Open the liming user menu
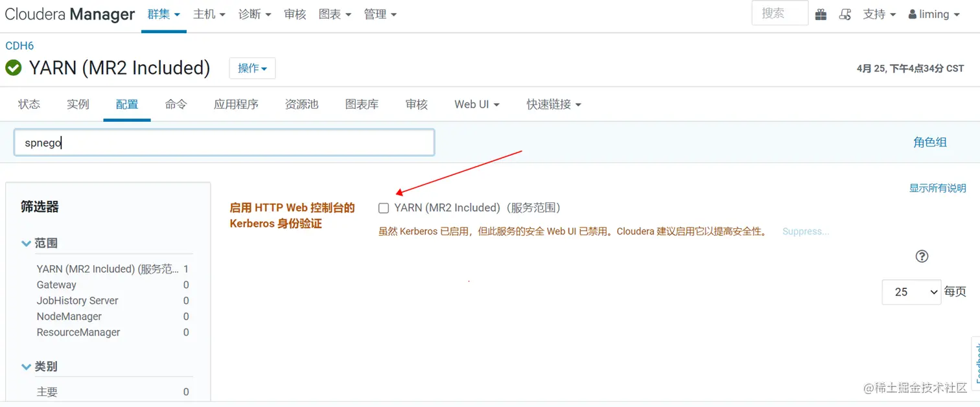Screen dimensions: 980x407 (x=935, y=14)
